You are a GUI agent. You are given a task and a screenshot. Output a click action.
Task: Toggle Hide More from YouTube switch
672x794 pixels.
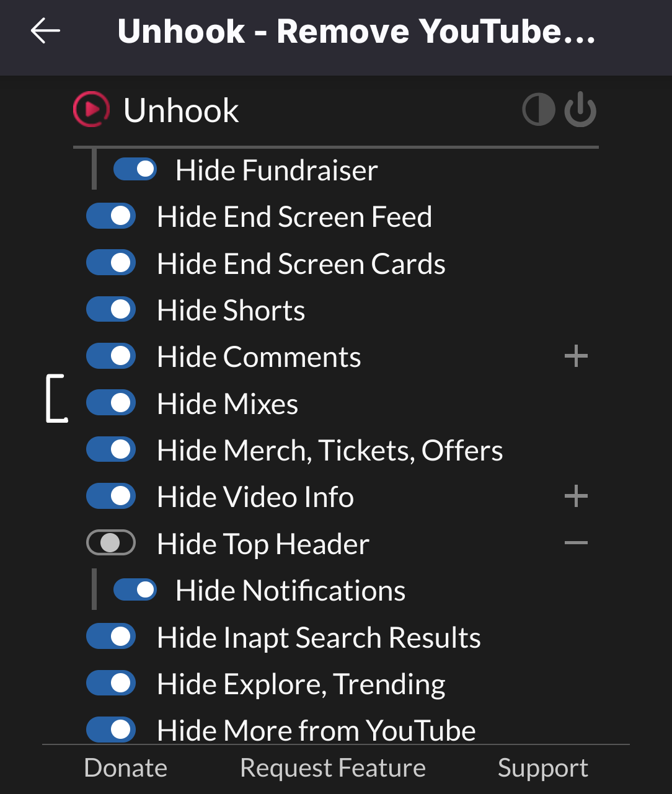coord(111,730)
